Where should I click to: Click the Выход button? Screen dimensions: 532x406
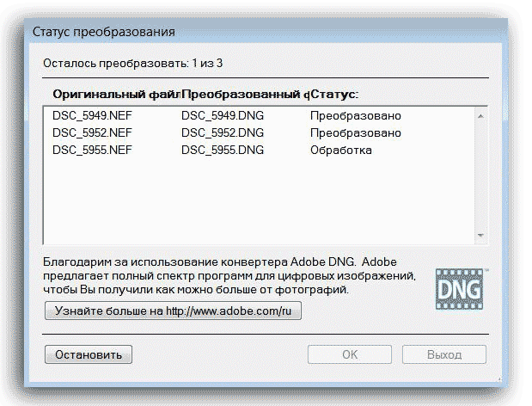click(444, 354)
